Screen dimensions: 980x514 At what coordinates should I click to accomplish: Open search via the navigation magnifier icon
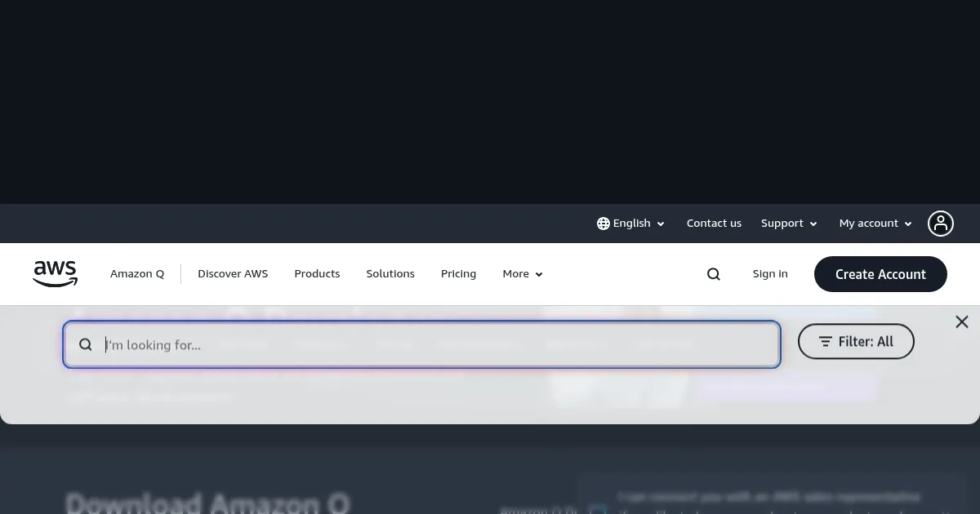[x=713, y=274]
